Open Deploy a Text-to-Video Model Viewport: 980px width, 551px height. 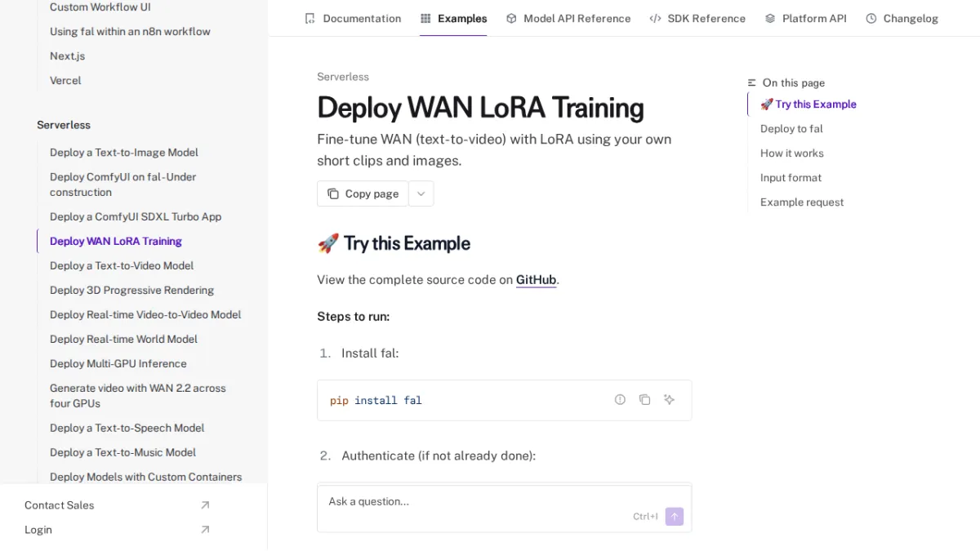[122, 266]
